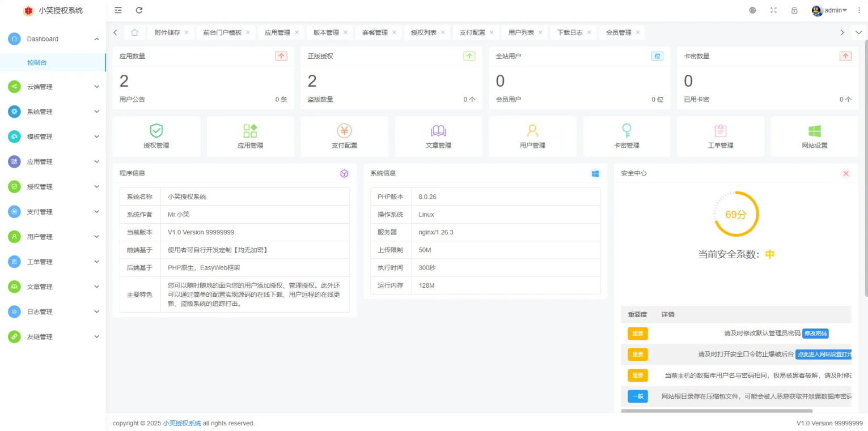
Task: Select the 应用管理 quick action icon
Action: click(250, 131)
